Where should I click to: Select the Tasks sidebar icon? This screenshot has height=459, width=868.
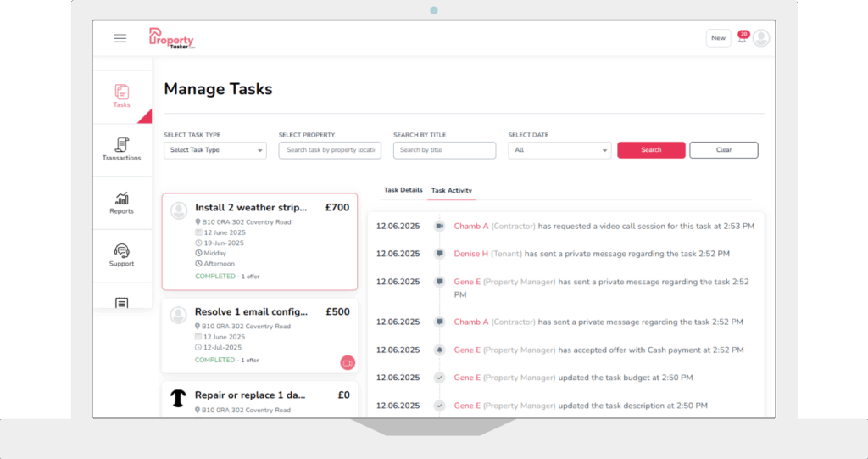tap(122, 95)
